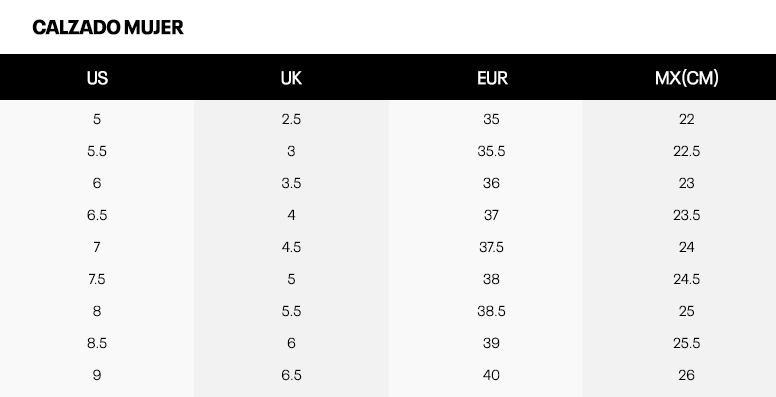Click US size 7.5 cell
This screenshot has height=397, width=776.
(x=97, y=279)
